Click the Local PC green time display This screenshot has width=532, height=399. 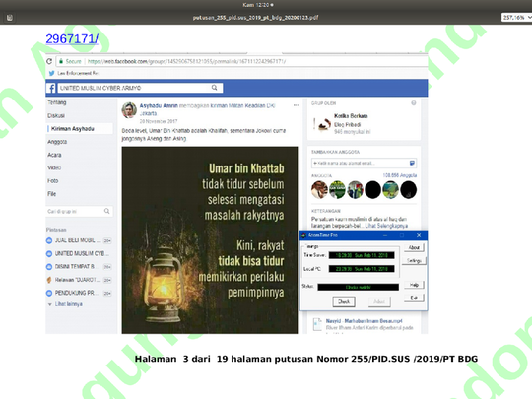(x=362, y=269)
